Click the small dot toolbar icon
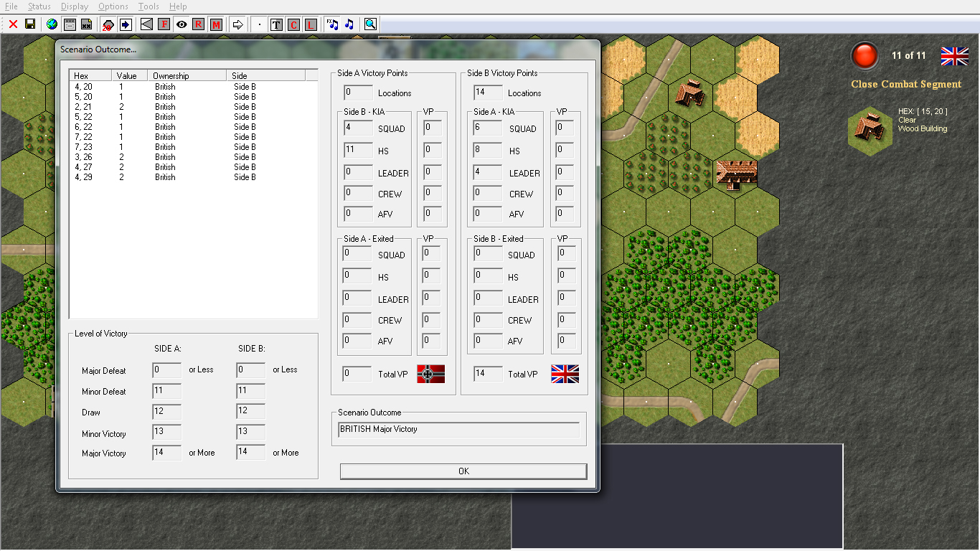980x551 pixels. tap(260, 24)
